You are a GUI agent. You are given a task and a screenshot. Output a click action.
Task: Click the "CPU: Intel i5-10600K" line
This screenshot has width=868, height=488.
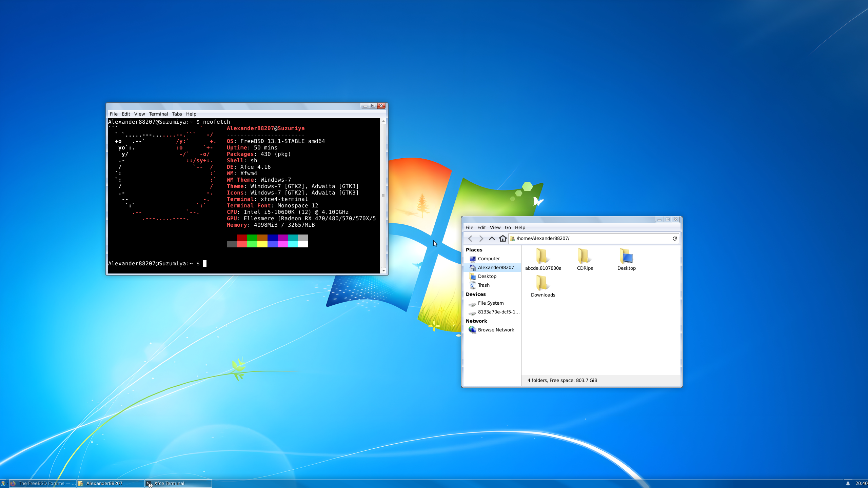[288, 212]
